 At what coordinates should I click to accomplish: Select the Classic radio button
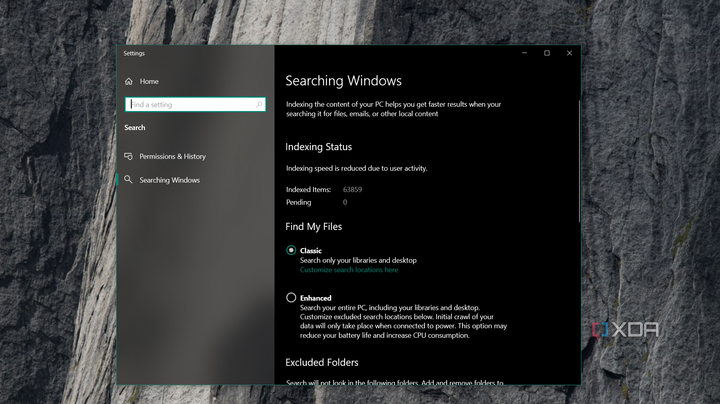click(x=291, y=251)
